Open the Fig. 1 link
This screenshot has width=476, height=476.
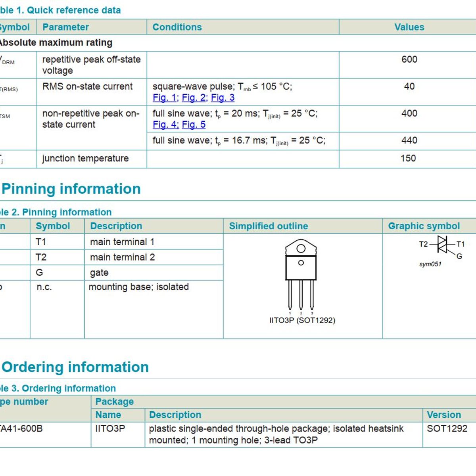tap(164, 98)
